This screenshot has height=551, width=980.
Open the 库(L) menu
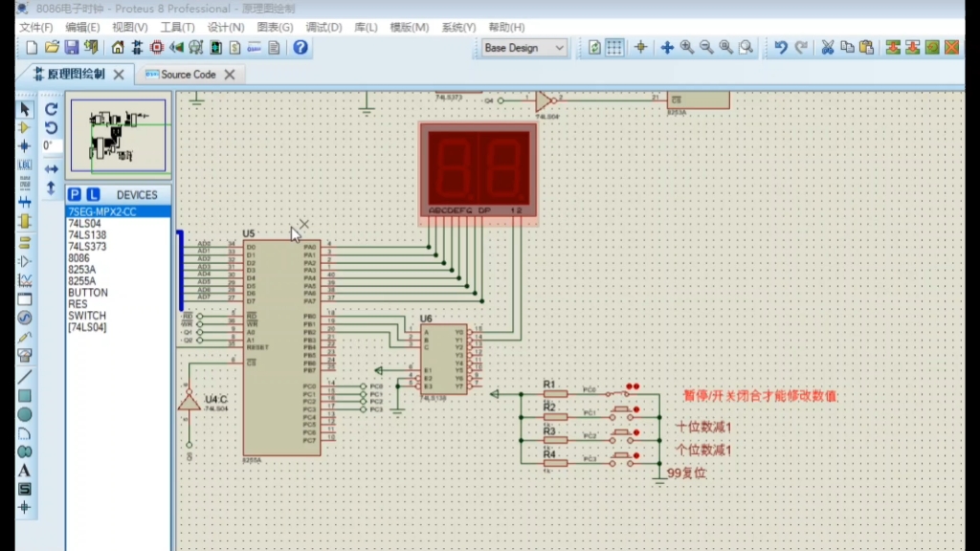366,28
